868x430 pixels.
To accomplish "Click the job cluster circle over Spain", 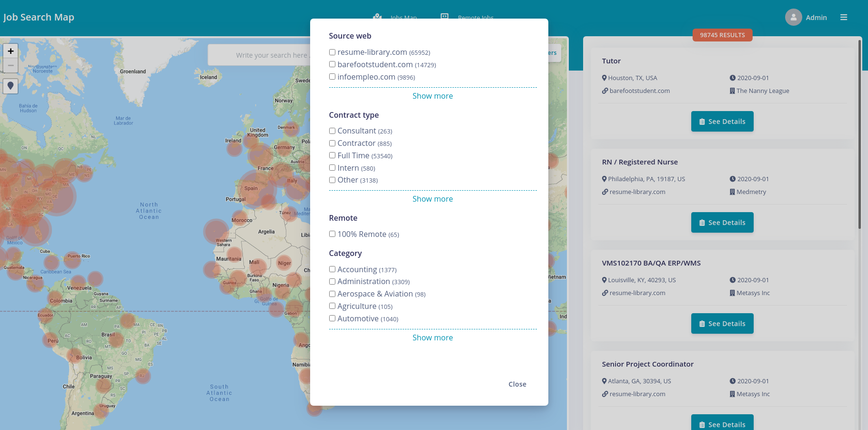I will 257,189.
